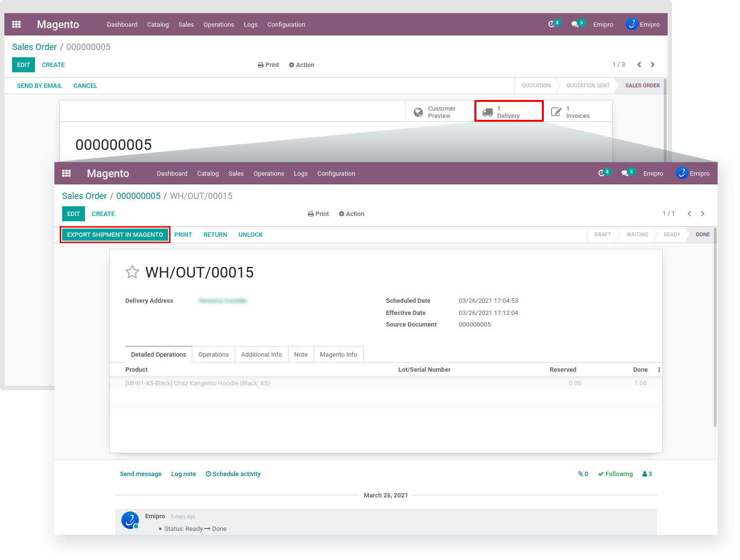Open Catalog menu in front window

208,174
